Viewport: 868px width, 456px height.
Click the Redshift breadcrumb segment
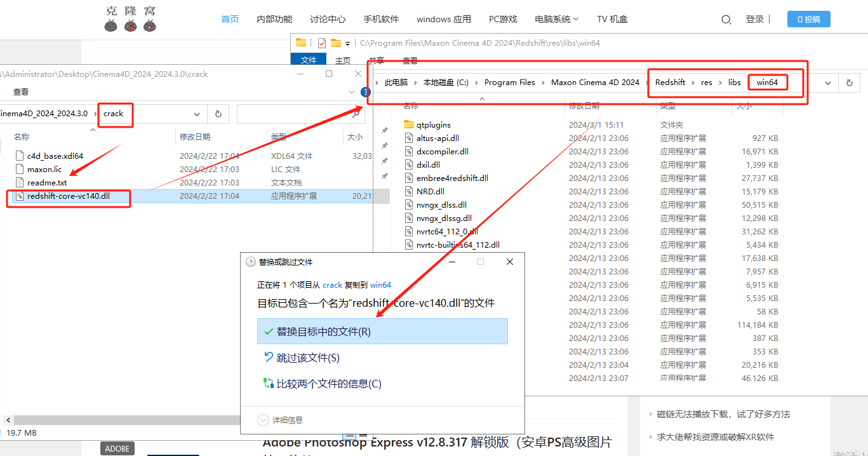coord(670,83)
